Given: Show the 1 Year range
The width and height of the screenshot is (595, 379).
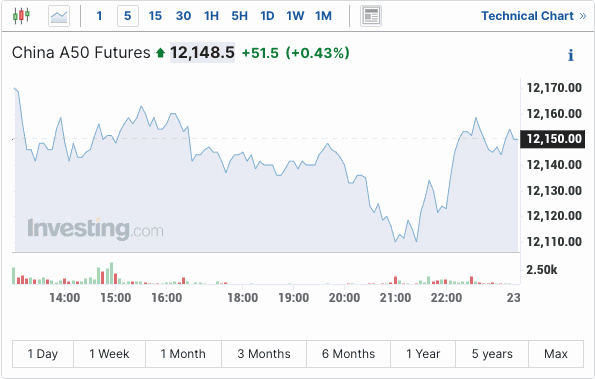Looking at the screenshot, I should [423, 354].
